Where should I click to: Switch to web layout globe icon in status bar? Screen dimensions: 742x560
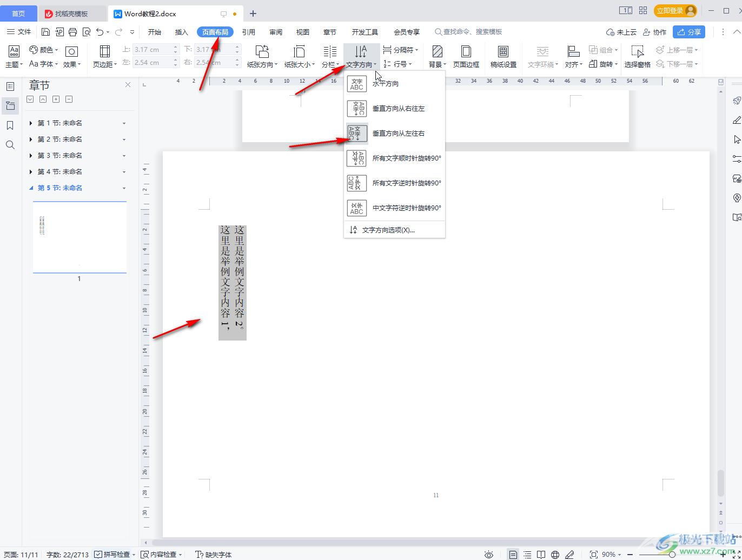(555, 555)
